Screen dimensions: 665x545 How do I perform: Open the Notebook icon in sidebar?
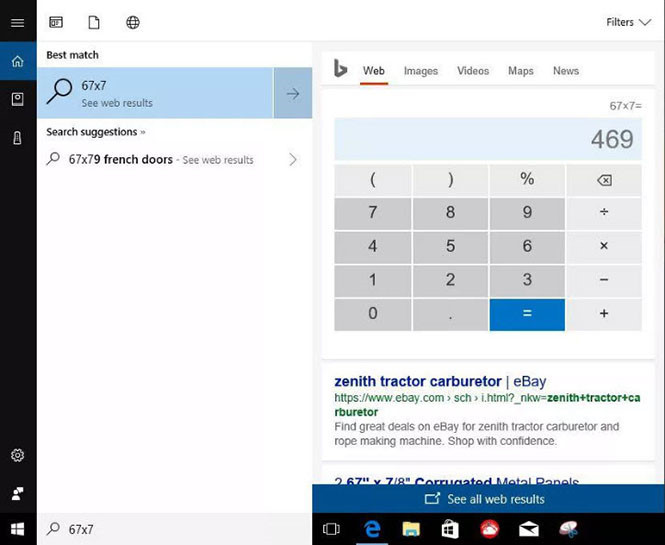click(17, 100)
